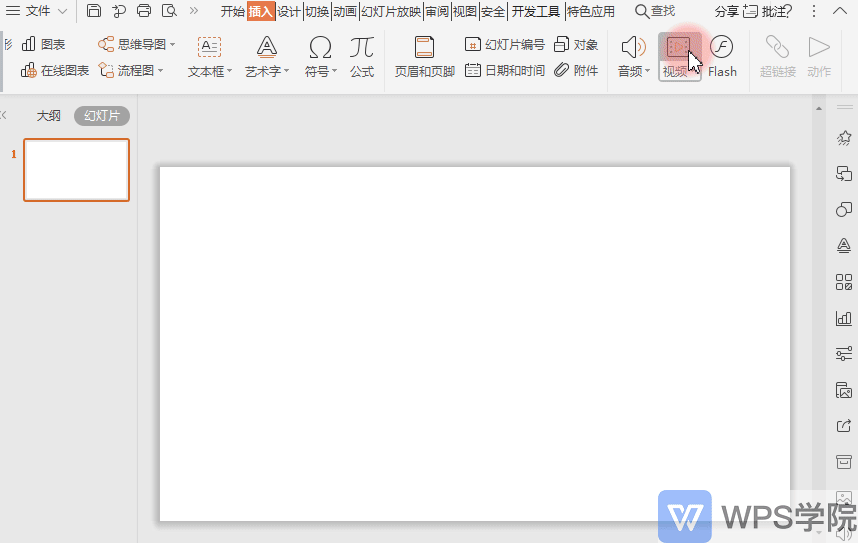Screen dimensions: 858x543
Task: Open the 公式 formula tool
Action: tap(362, 56)
